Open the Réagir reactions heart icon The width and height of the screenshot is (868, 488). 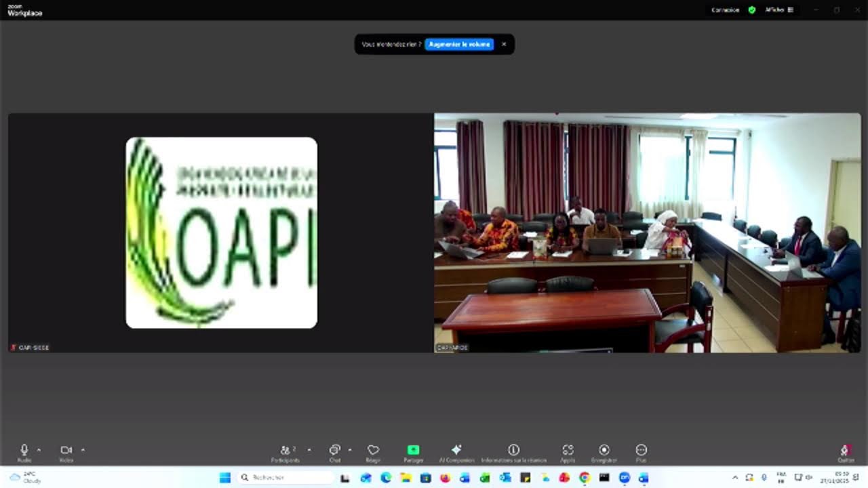pyautogui.click(x=373, y=453)
